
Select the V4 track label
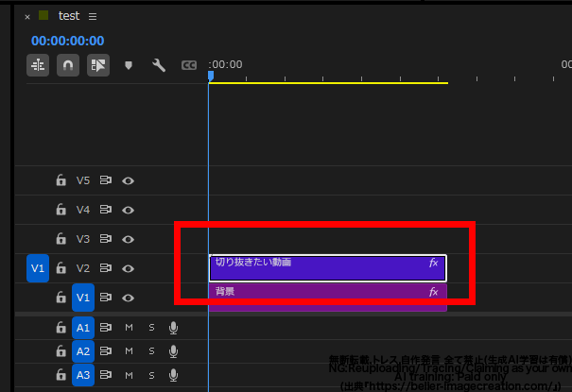[x=83, y=210]
